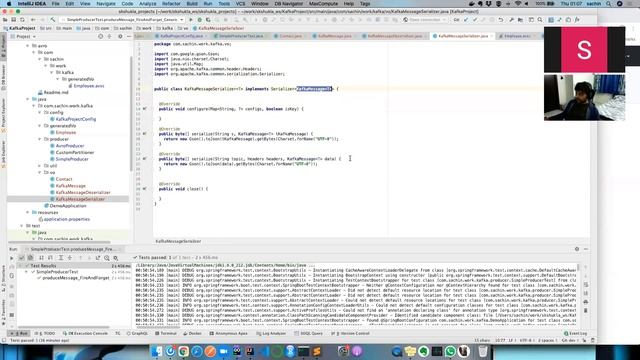Select application.properties file in tree

tap(67, 219)
